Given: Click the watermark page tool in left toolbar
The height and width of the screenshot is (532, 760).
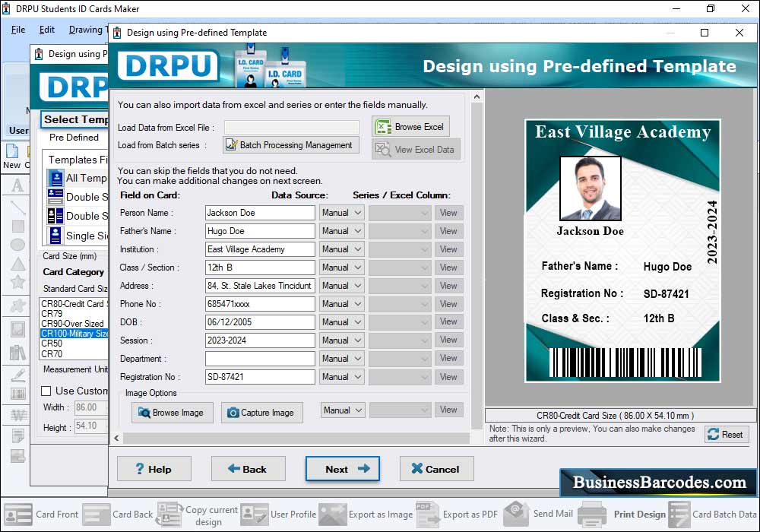Looking at the screenshot, I should click(18, 435).
